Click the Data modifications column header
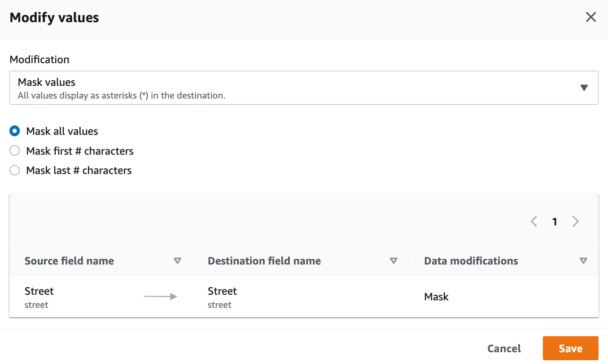 pos(471,261)
